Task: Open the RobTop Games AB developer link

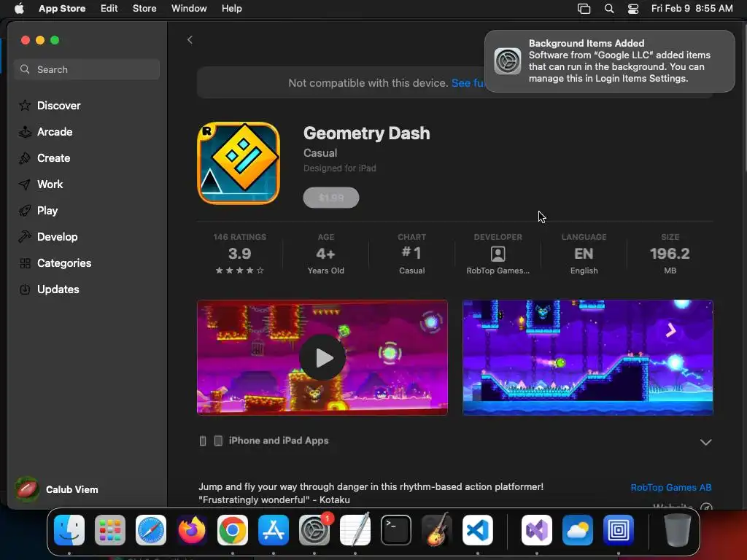Action: pyautogui.click(x=671, y=487)
